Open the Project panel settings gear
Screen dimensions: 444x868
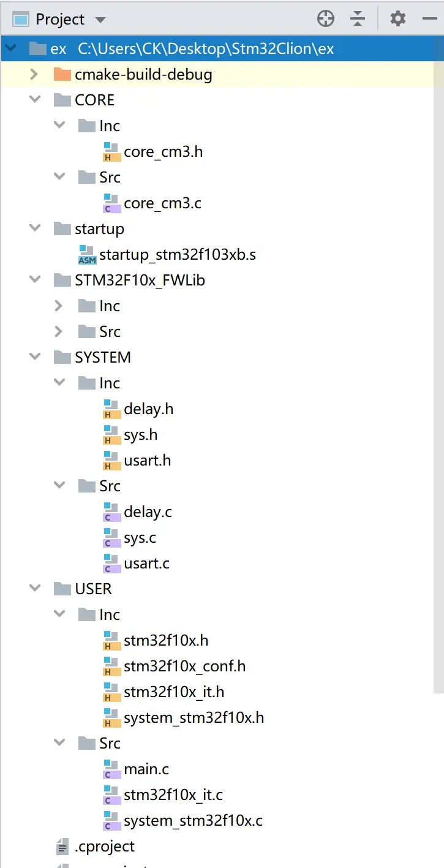[x=398, y=19]
